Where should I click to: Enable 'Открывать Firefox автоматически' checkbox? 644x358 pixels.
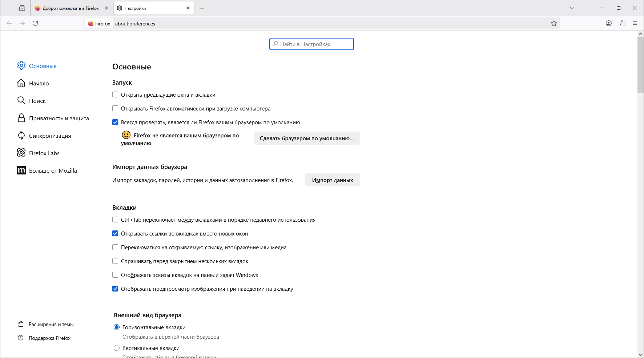pos(115,108)
